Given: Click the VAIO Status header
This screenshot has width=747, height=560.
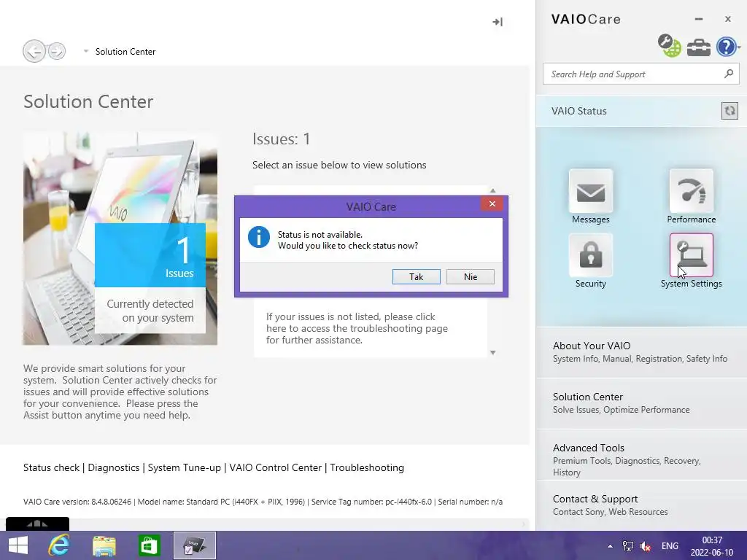Looking at the screenshot, I should click(578, 111).
